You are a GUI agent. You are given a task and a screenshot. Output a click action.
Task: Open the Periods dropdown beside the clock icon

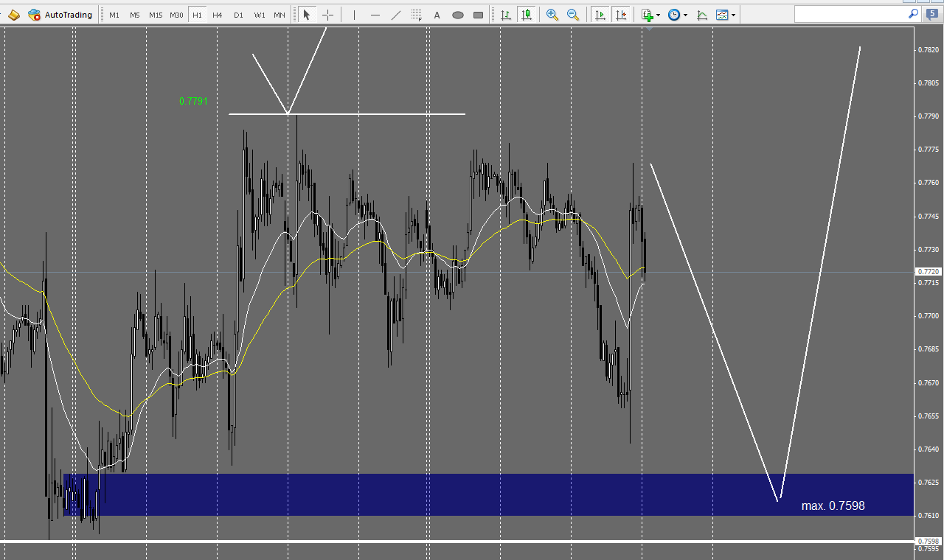[x=686, y=14]
